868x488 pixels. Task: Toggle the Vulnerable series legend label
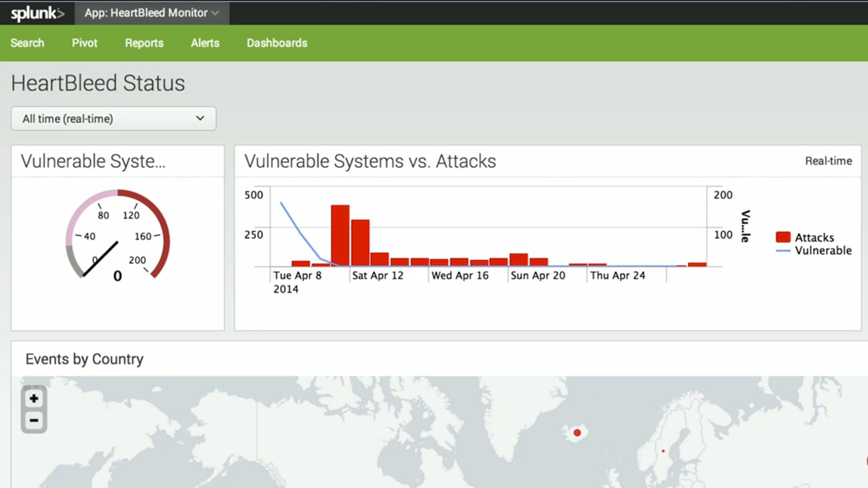(x=823, y=251)
